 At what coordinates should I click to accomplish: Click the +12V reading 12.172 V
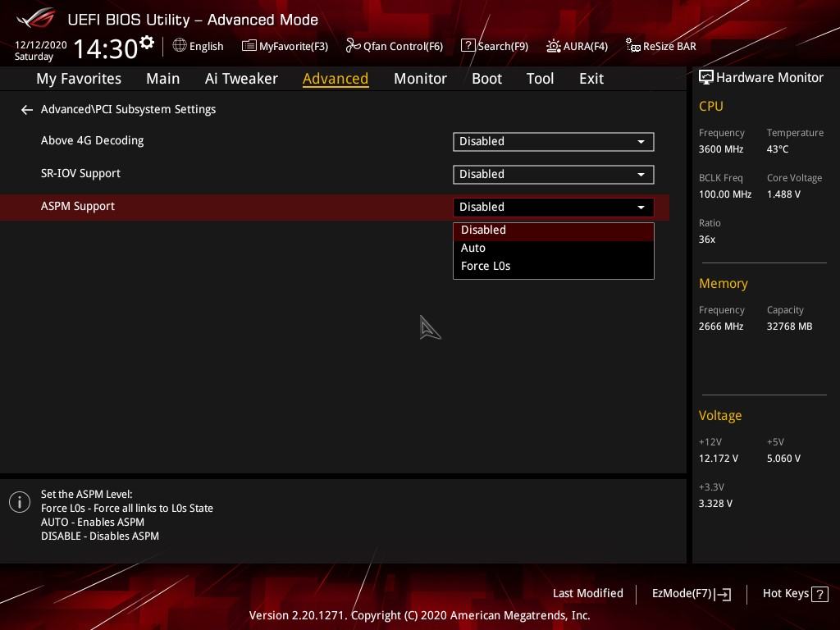tap(719, 459)
